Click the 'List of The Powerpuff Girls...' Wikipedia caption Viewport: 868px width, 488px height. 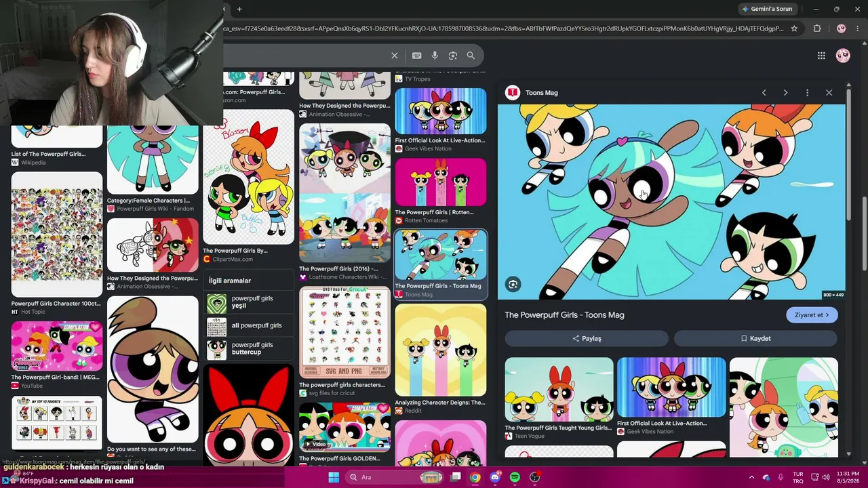click(x=48, y=155)
